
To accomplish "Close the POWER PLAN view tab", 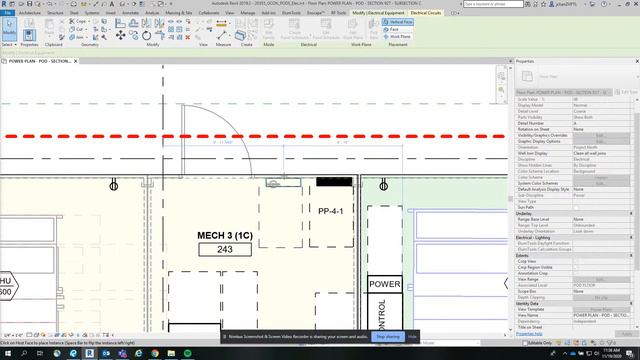I will point(76,61).
